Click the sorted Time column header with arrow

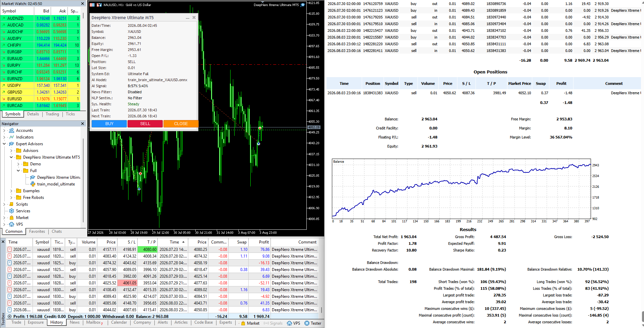(173, 242)
